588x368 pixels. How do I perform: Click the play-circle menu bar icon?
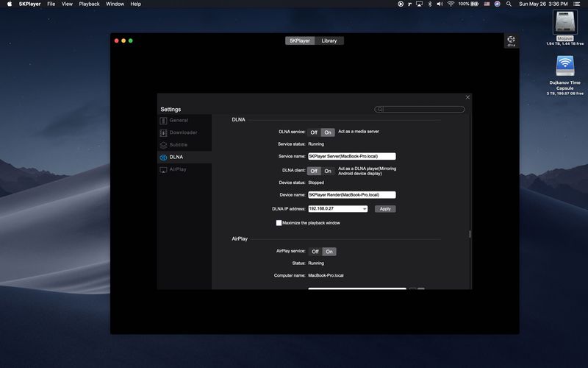[401, 4]
